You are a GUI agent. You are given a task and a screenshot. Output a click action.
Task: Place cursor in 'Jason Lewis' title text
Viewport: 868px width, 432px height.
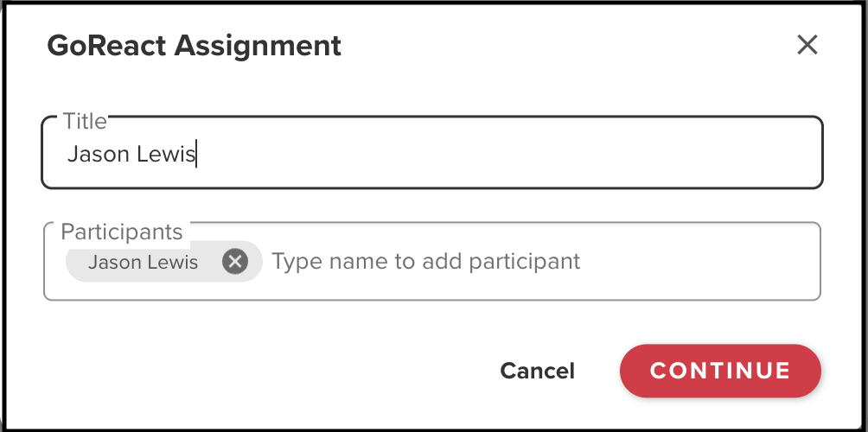(131, 156)
